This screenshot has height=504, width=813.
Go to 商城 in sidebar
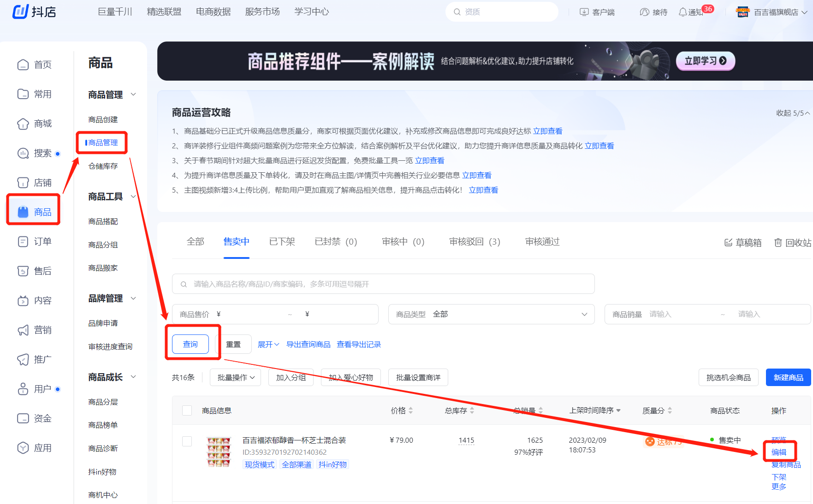34,123
